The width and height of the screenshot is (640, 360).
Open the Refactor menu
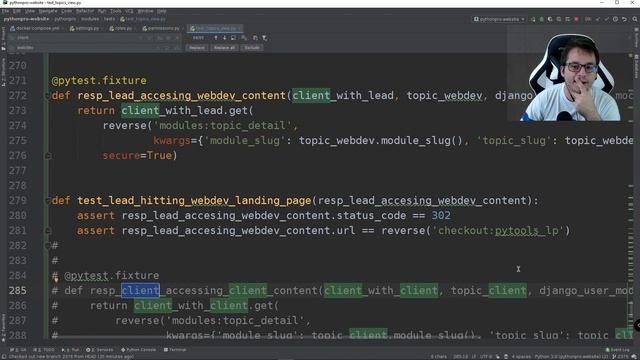coord(85,11)
